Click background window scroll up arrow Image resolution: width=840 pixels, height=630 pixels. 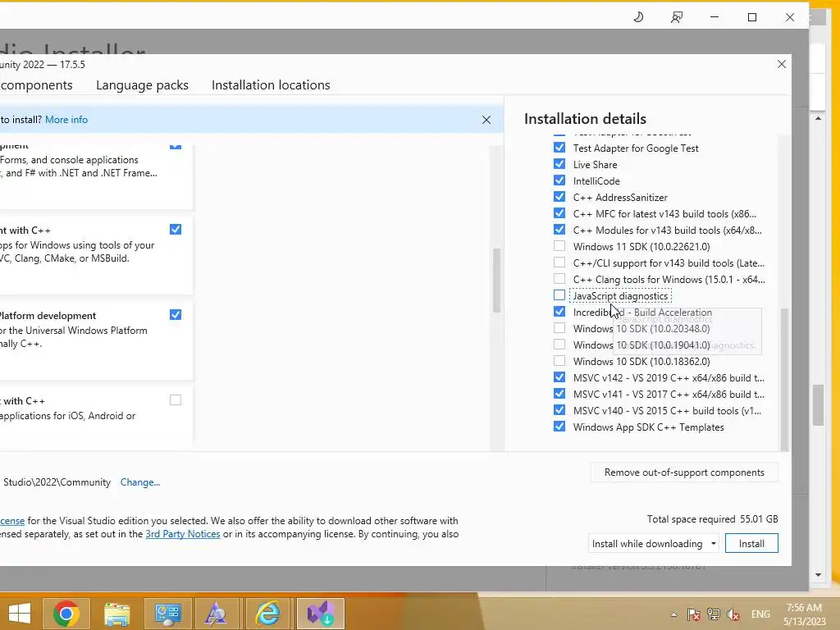pos(818,118)
